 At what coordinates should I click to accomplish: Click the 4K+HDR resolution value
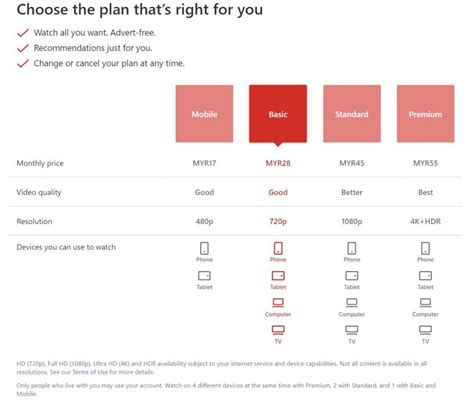coord(425,221)
